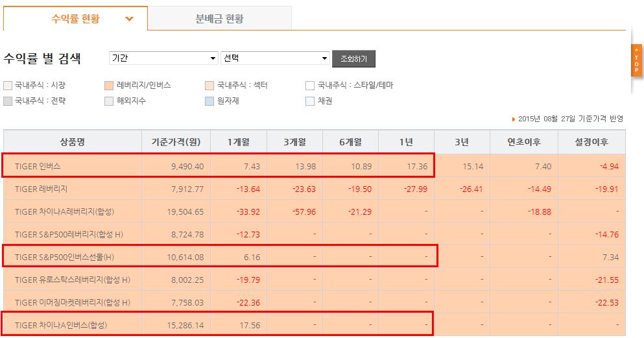Expand the chevron on 수익률 현황 tab
The image size is (644, 338).
coord(129,19)
